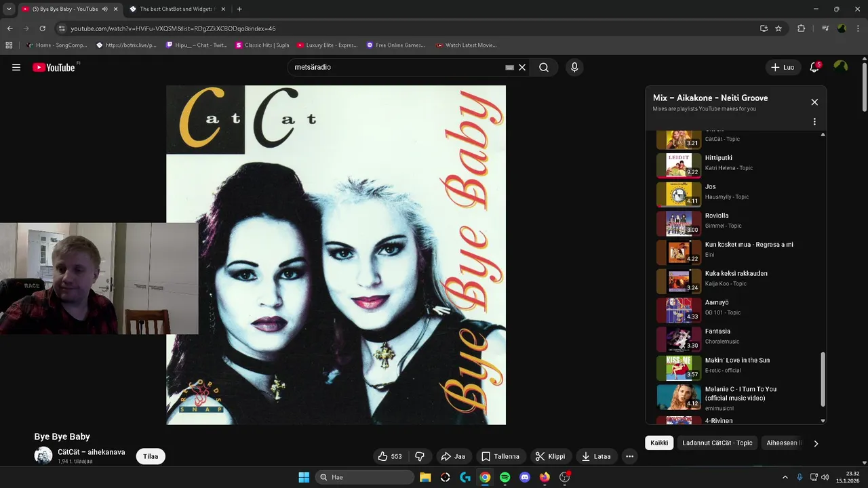Bookmark this page with the star
The image size is (868, 488).
pyautogui.click(x=778, y=28)
